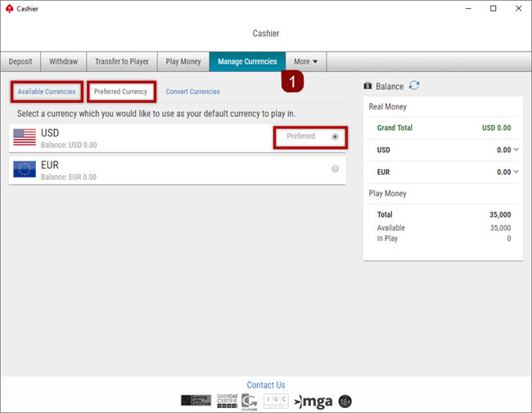532x413 pixels.
Task: Open the Withdraw tab
Action: pyautogui.click(x=64, y=62)
